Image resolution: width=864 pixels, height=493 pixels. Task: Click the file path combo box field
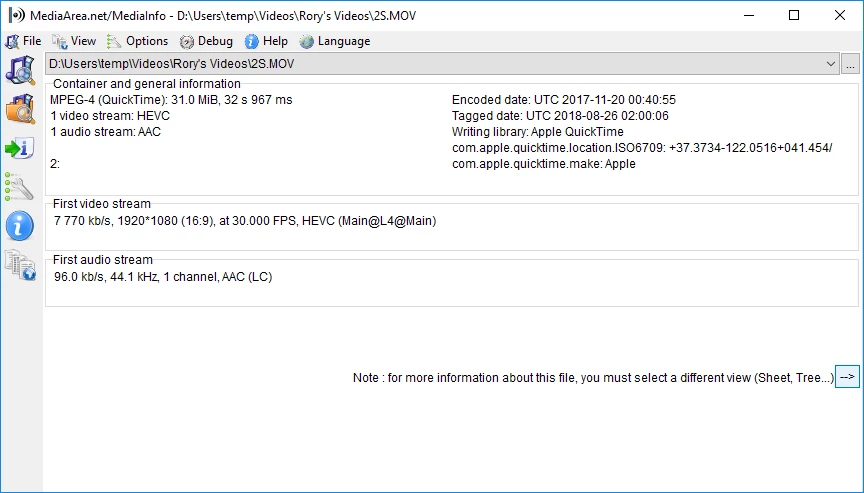(442, 64)
